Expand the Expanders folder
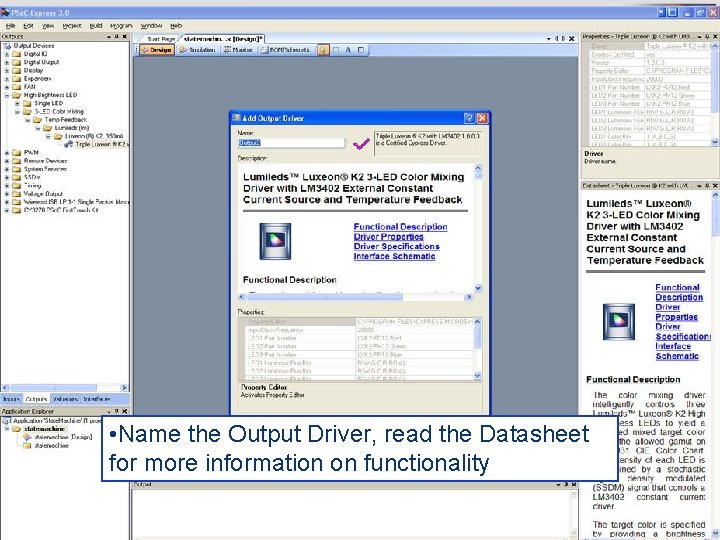 coord(7,79)
